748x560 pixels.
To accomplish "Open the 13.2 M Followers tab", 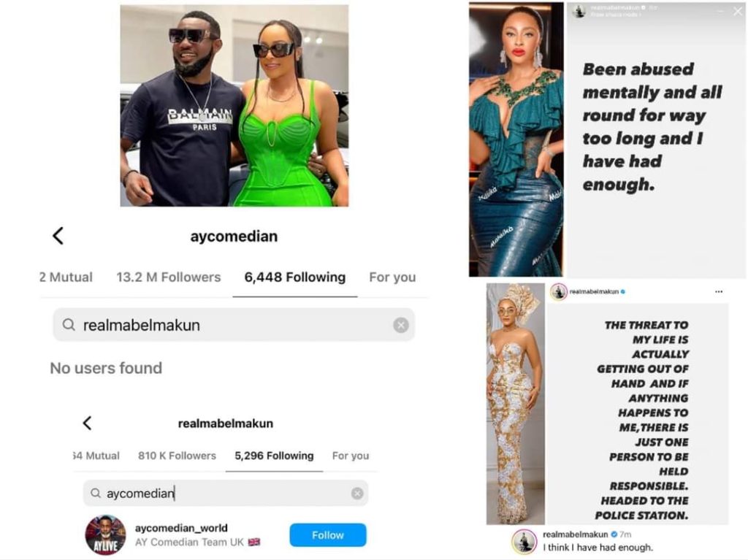I will pos(169,277).
